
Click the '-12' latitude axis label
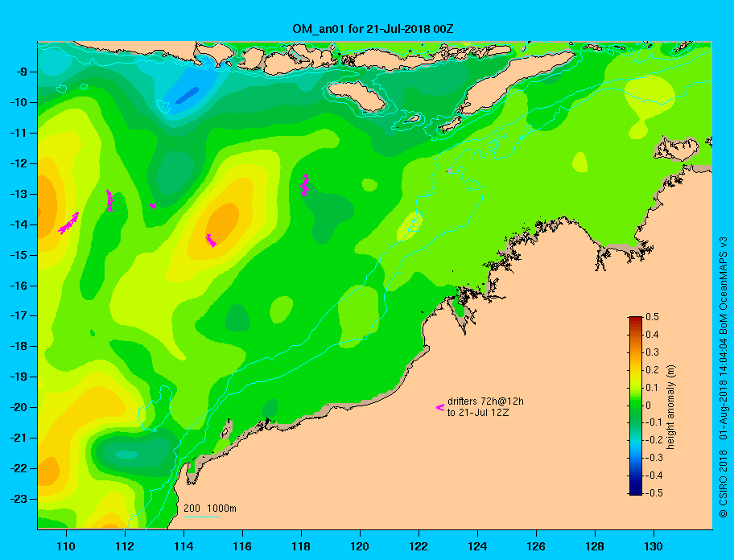pyautogui.click(x=18, y=163)
